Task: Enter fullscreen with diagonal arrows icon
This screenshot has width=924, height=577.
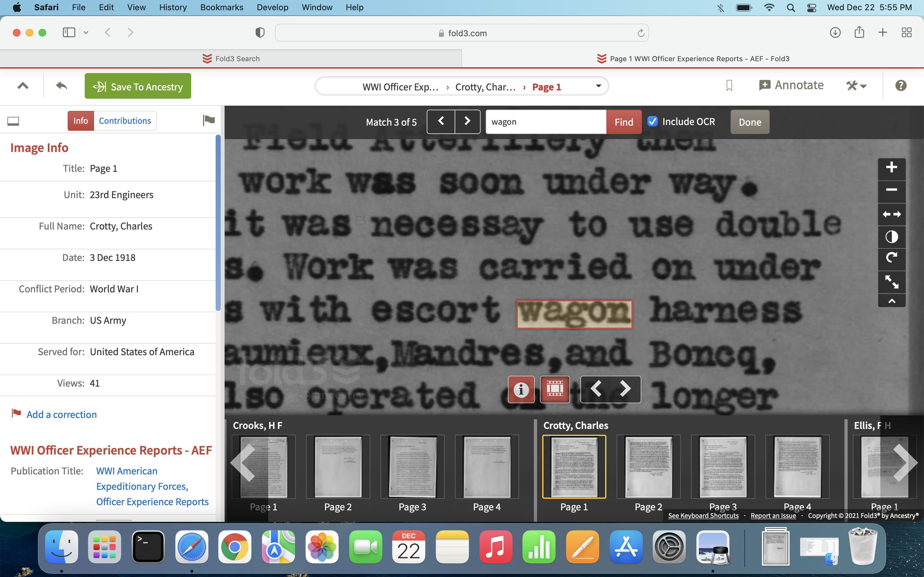Action: 891,282
